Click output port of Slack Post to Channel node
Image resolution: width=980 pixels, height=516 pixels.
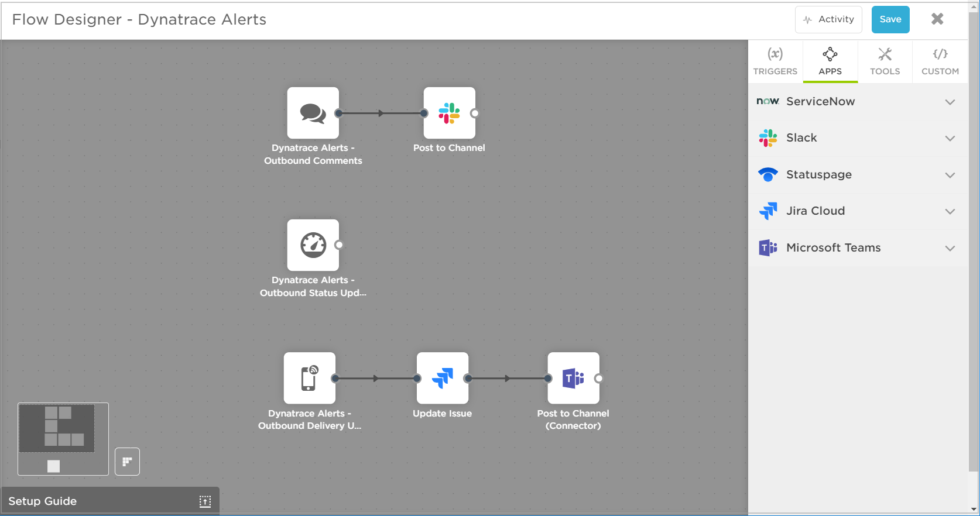pos(475,113)
